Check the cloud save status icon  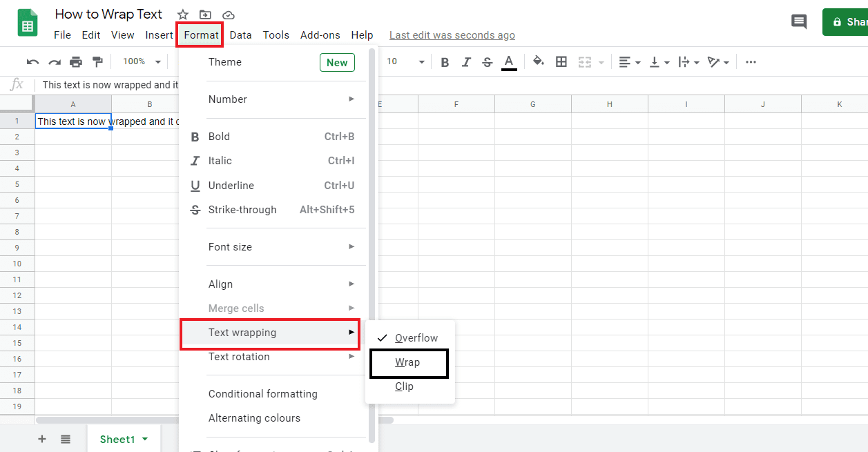tap(228, 14)
